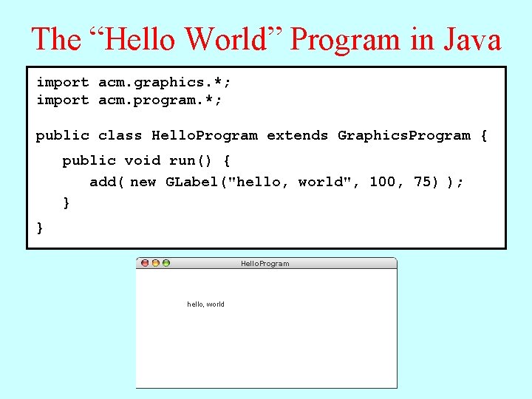The width and height of the screenshot is (532, 399).
Task: Click the HelloProgram window title text
Action: point(265,264)
